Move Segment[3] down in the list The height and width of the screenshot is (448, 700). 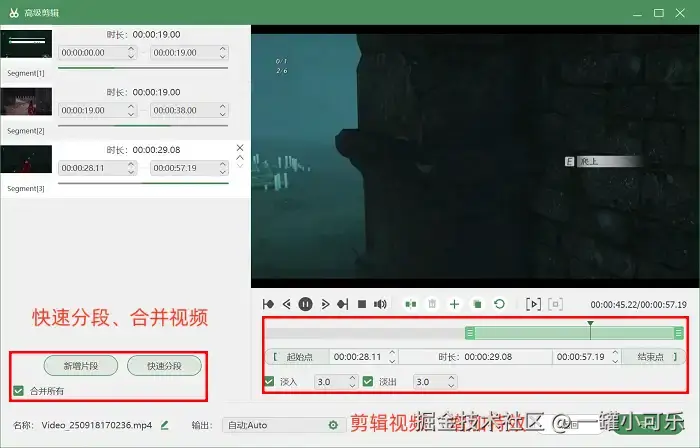(x=240, y=166)
